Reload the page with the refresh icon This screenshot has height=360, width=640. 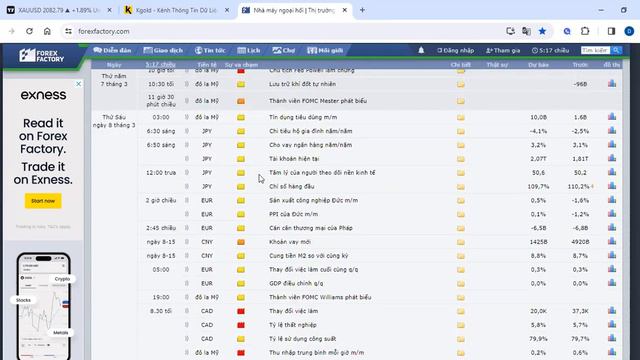pyautogui.click(x=29, y=31)
